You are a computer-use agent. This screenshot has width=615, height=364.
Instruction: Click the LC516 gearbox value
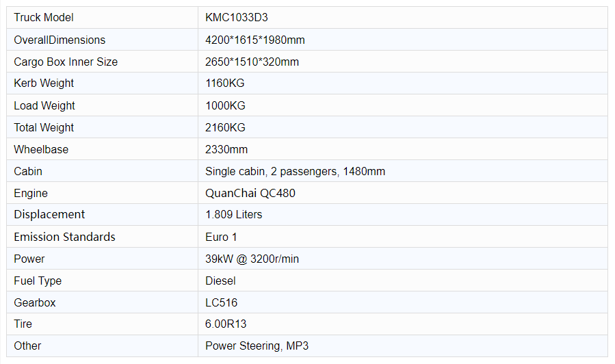click(221, 303)
